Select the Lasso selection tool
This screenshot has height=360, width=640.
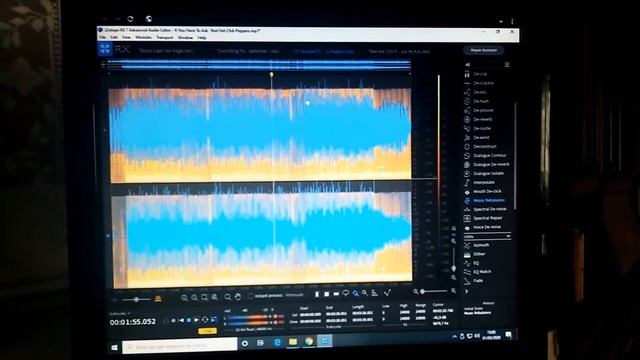pyautogui.click(x=346, y=293)
